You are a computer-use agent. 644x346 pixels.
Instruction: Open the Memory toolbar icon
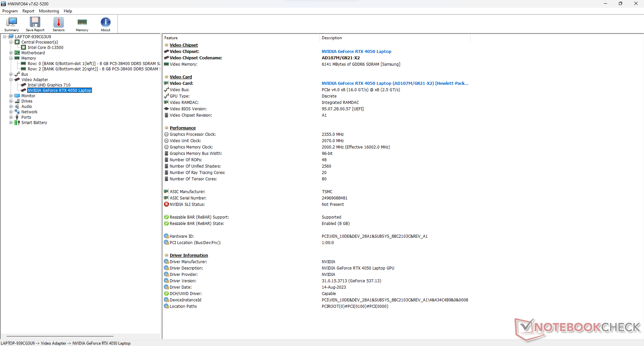pos(82,24)
